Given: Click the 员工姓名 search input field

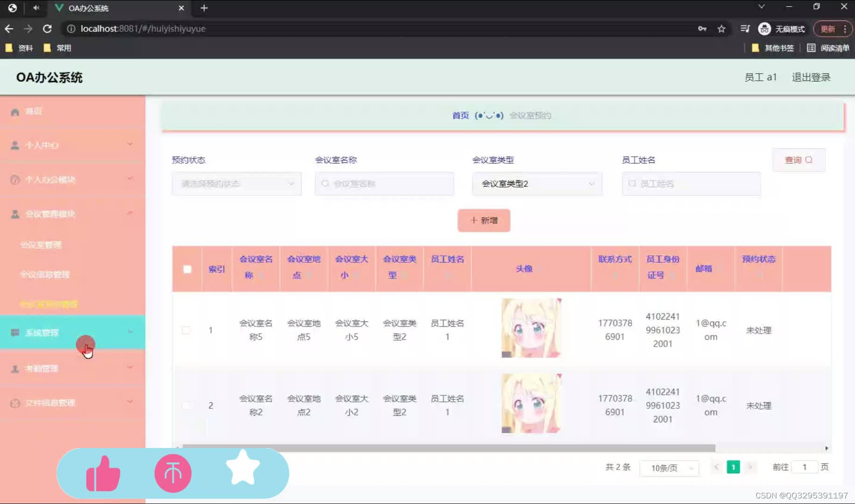Looking at the screenshot, I should click(x=691, y=184).
